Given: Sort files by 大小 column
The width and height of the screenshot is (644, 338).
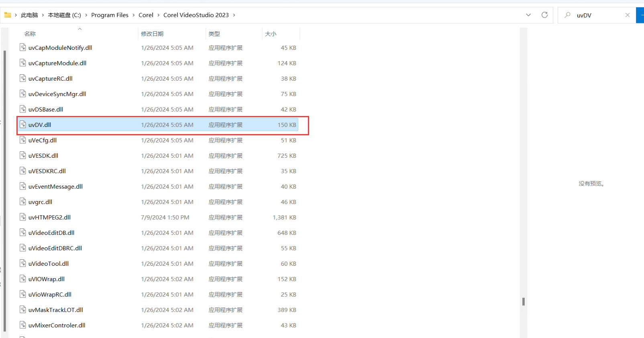Looking at the screenshot, I should [271, 34].
